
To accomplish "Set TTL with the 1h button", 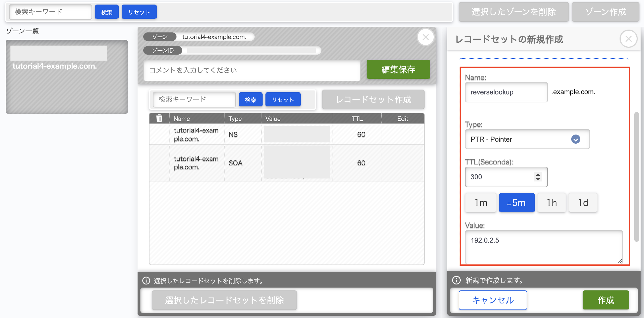I will tap(552, 203).
